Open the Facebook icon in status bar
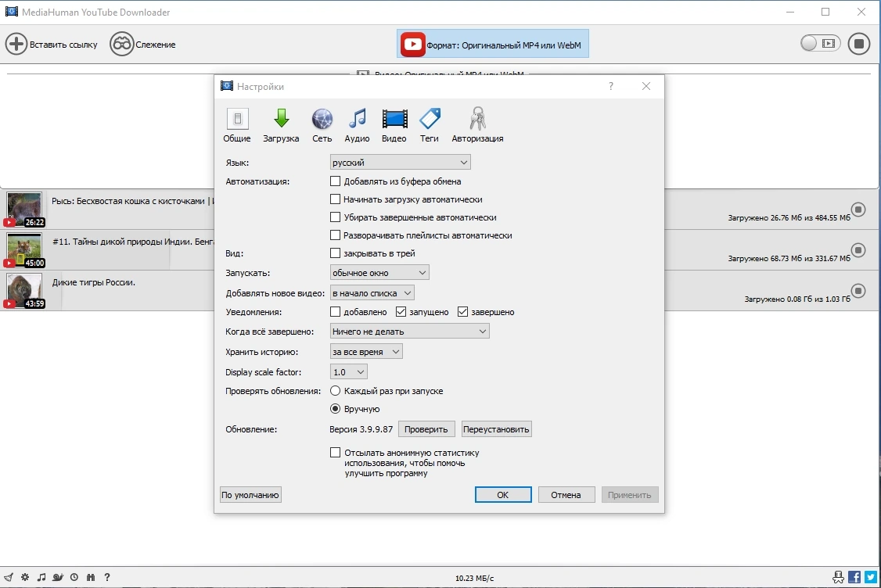881x588 pixels. point(854,577)
